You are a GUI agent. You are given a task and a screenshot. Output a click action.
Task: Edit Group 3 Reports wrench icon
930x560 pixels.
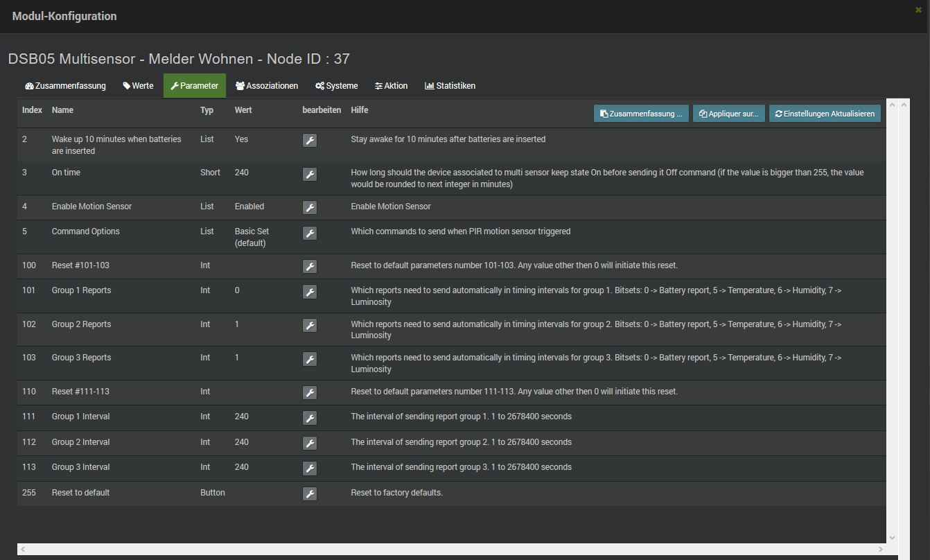(x=310, y=359)
